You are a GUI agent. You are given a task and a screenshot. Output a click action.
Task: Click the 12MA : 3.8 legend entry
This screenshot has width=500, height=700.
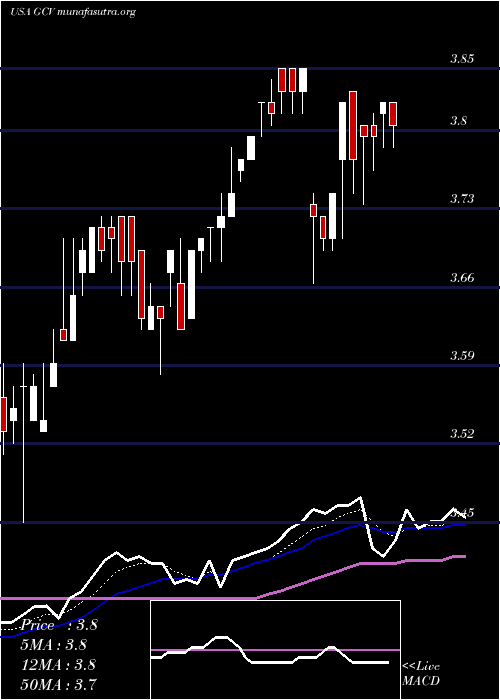coord(58,665)
